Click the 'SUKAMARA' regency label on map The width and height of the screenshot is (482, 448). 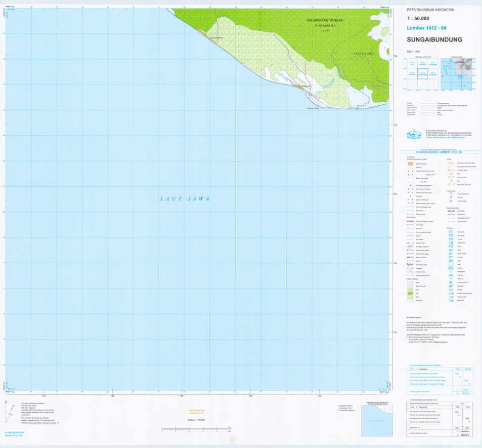coord(325,25)
